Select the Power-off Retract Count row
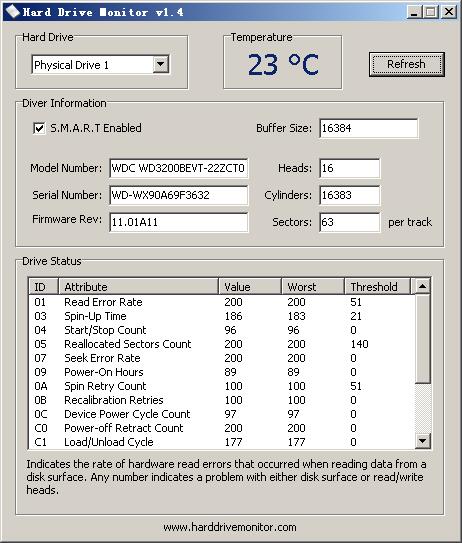Screen dimensions: 462x543 click(222, 428)
